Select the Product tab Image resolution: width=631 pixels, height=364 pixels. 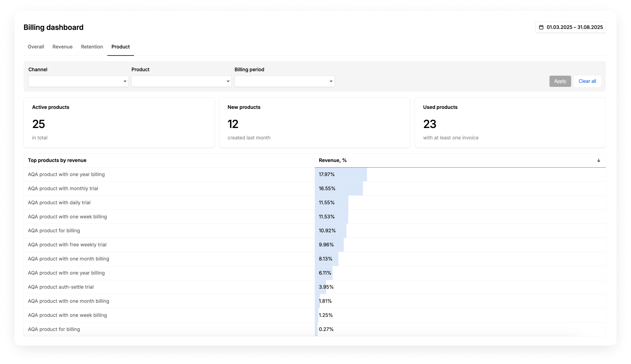(x=120, y=47)
